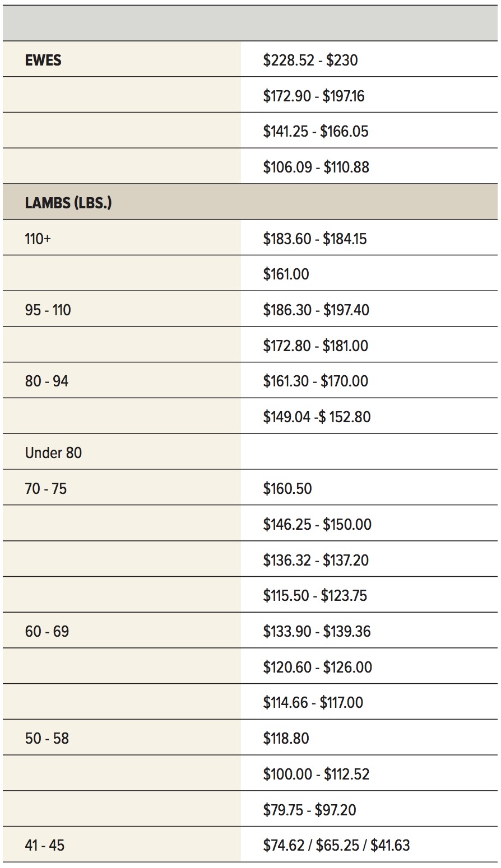This screenshot has height=868, width=501.
Task: Click the $115.50 - $123.75 price
Action: [x=315, y=596]
